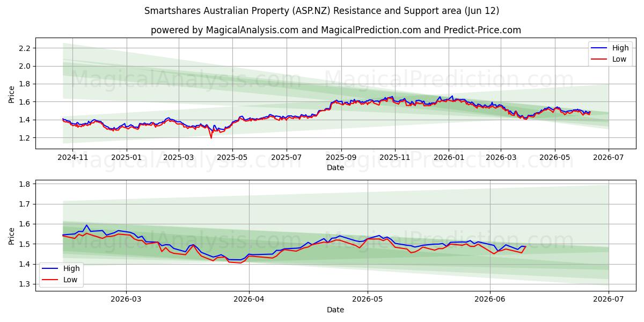Click the '2025-05' tick label on top chart
This screenshot has height=322, width=644.
pos(232,158)
